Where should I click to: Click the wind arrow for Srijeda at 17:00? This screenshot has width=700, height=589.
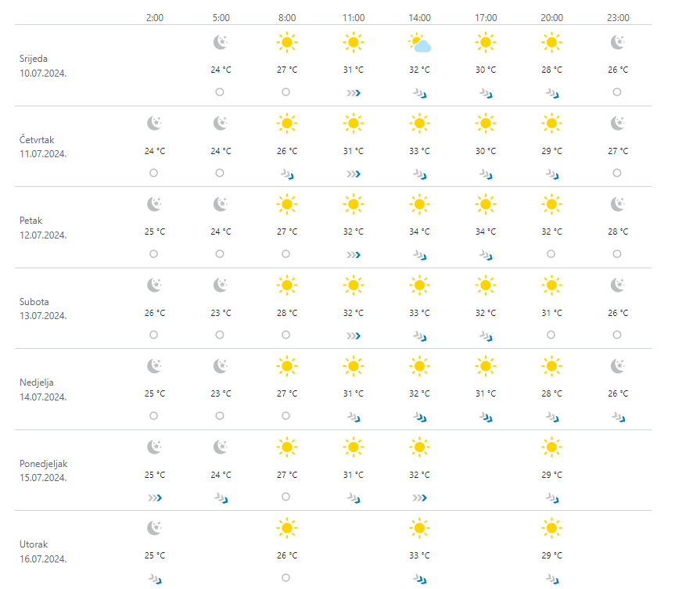pos(486,93)
